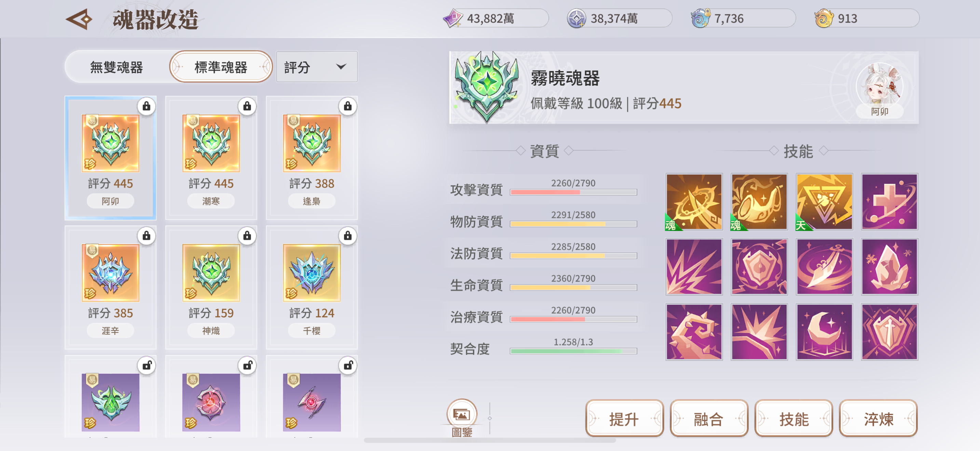Screen dimensions: 980x451
Task: Add more silver coin currency
Action: click(x=576, y=19)
